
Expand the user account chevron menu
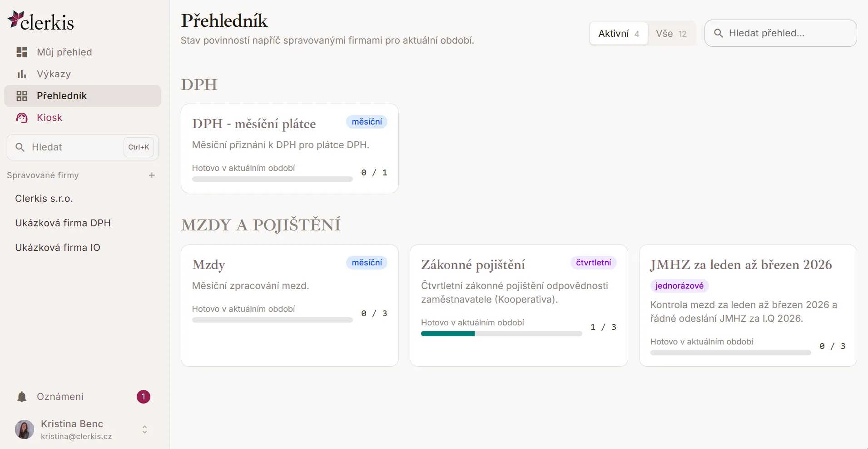(x=144, y=429)
